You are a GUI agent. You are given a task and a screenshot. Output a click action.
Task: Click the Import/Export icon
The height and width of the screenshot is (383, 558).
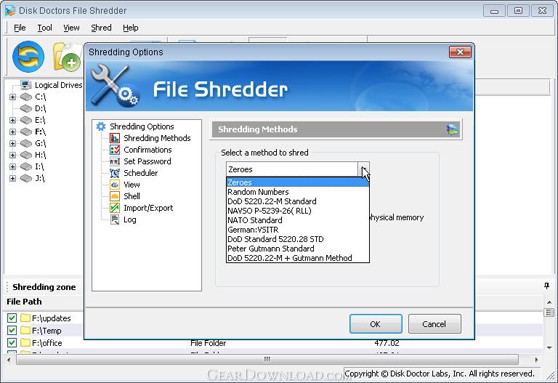(115, 208)
